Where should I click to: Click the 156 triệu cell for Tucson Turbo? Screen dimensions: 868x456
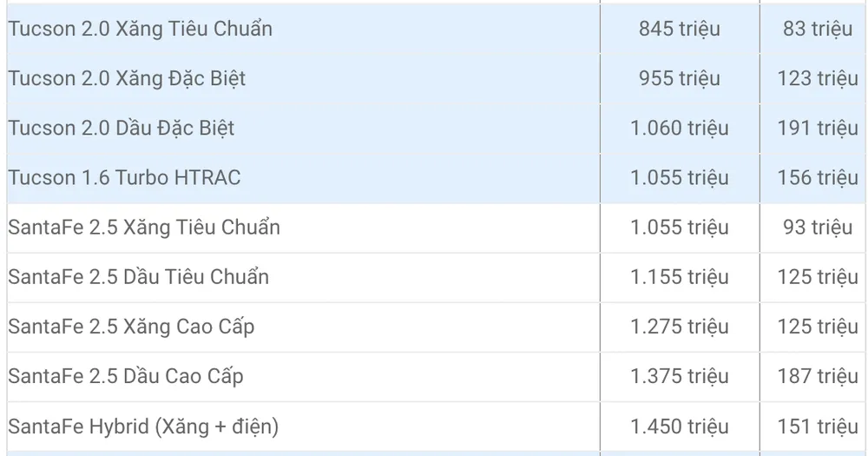coord(818,178)
